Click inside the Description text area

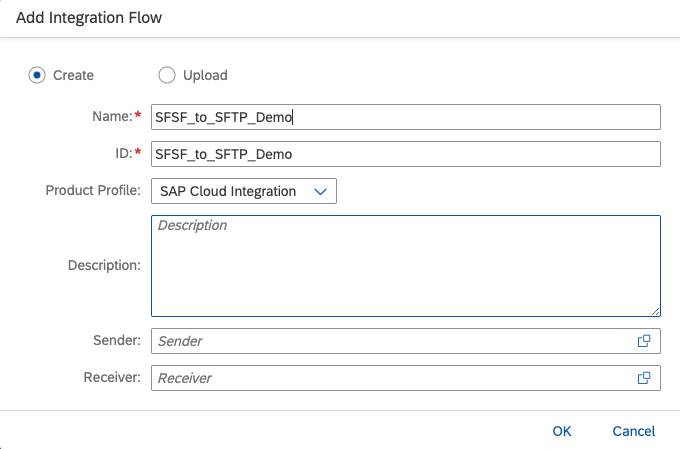coord(406,266)
